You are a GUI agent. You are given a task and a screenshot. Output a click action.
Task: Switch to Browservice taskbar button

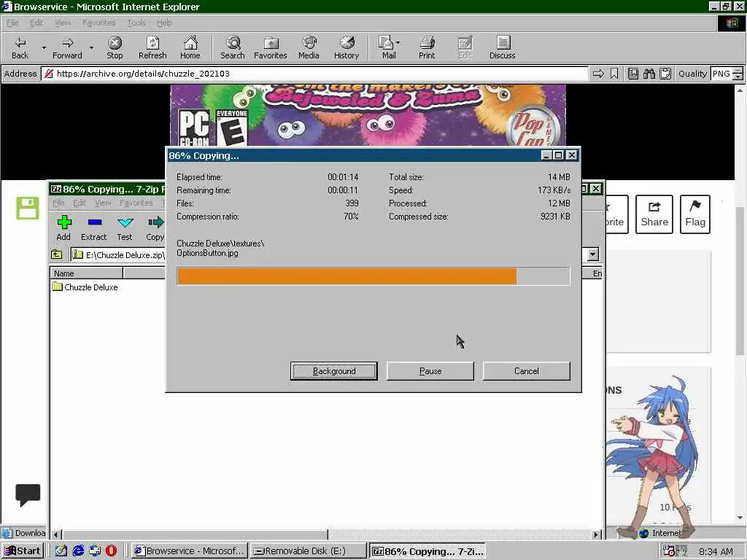pos(189,551)
